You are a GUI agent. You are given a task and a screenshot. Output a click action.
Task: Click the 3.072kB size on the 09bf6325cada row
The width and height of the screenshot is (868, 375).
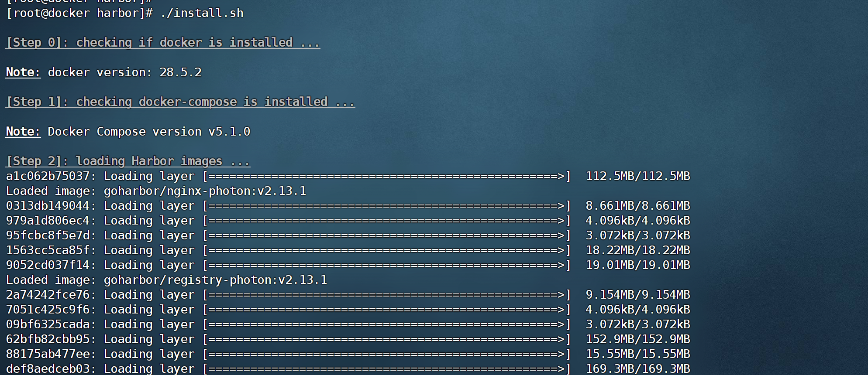638,324
